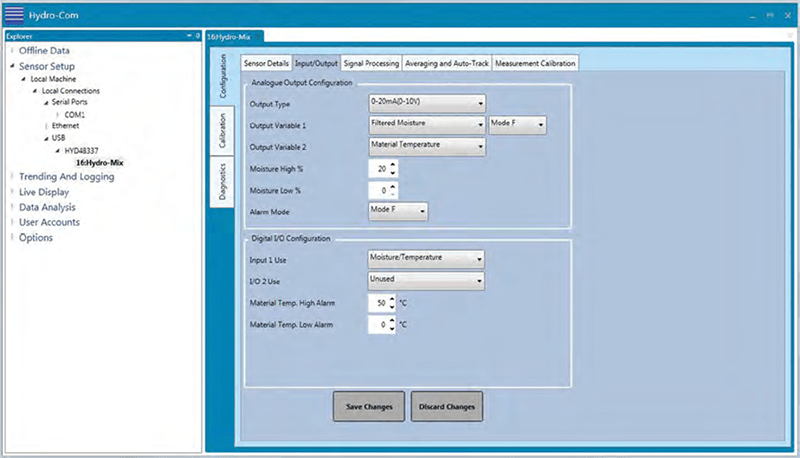Screen dimensions: 800x458
Task: Open Offline Data in Explorer
Action: [44, 50]
